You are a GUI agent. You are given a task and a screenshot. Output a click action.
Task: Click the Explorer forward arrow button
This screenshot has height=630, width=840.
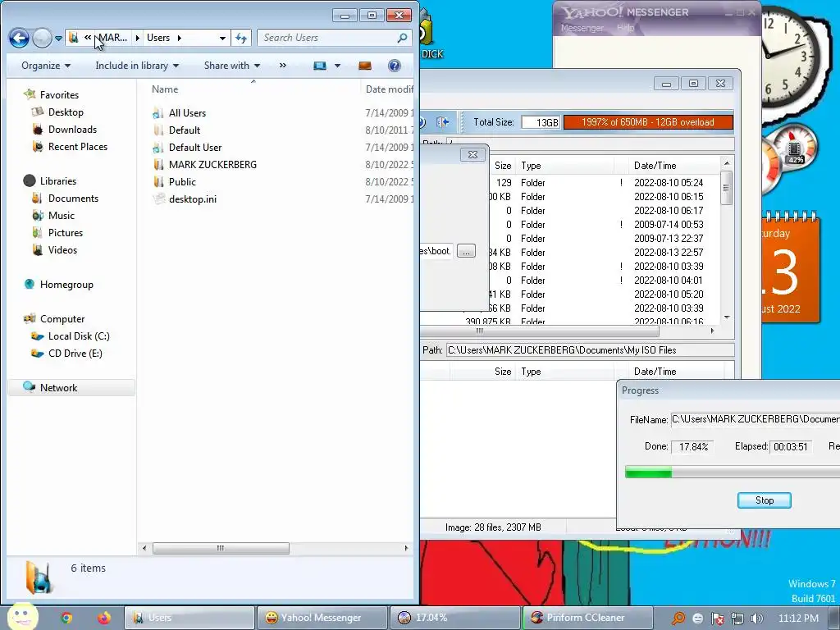click(x=42, y=38)
